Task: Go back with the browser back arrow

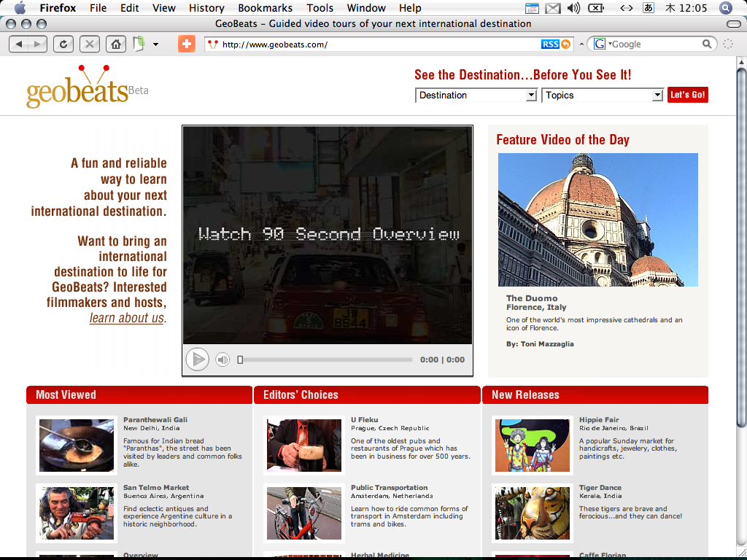Action: (18, 44)
